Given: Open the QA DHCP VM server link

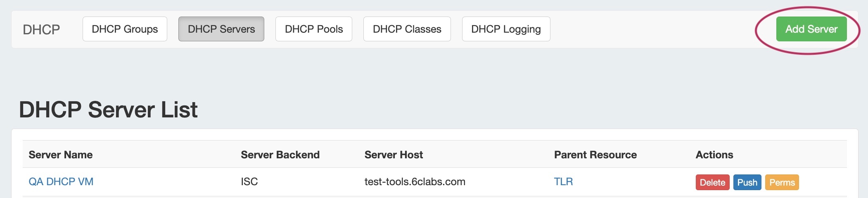Looking at the screenshot, I should 61,181.
